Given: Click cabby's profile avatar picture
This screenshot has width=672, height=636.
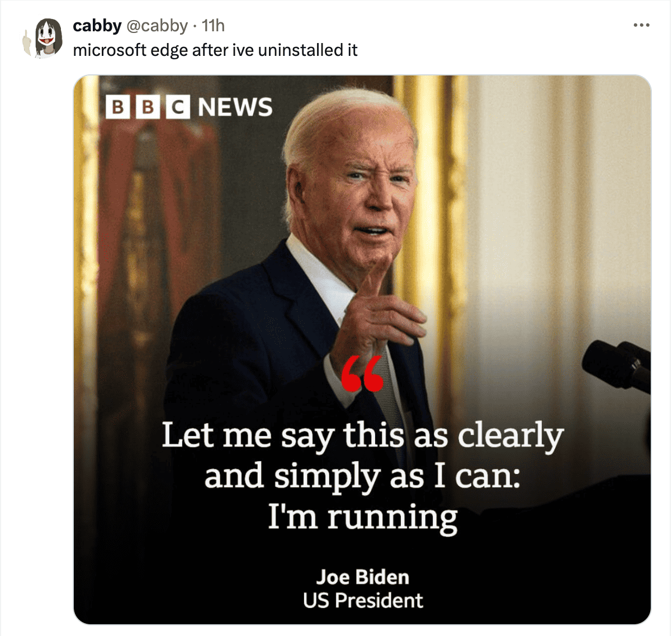Looking at the screenshot, I should tap(42, 37).
